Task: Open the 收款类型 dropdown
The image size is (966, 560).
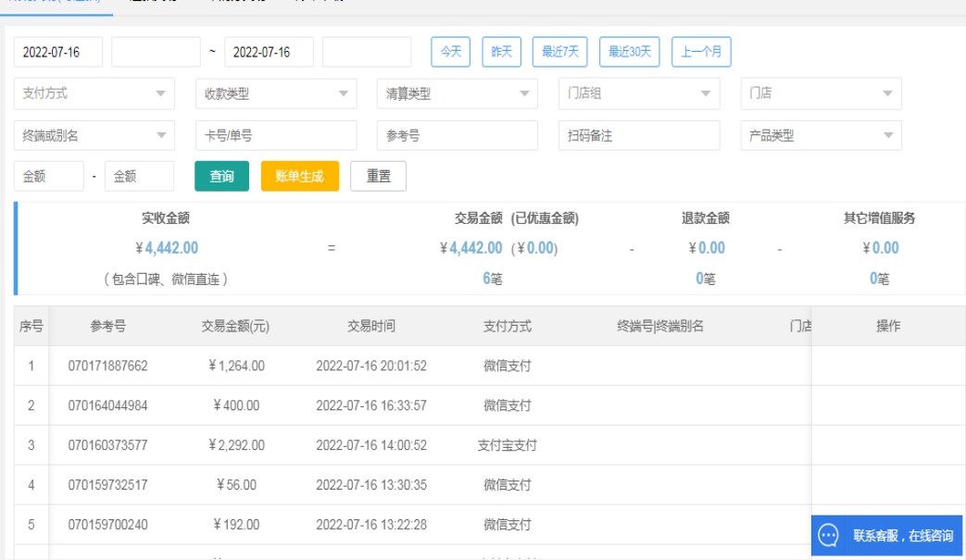Action: point(276,93)
